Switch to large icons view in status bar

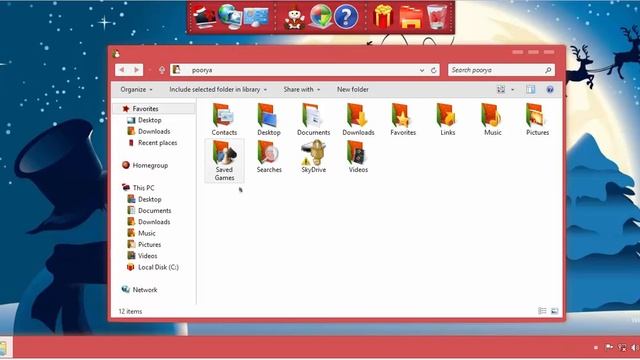[554, 311]
